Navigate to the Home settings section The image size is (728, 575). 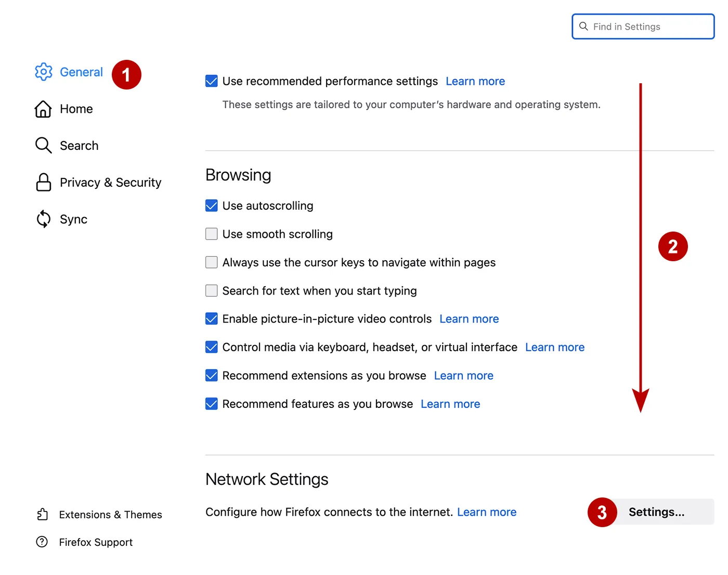76,109
